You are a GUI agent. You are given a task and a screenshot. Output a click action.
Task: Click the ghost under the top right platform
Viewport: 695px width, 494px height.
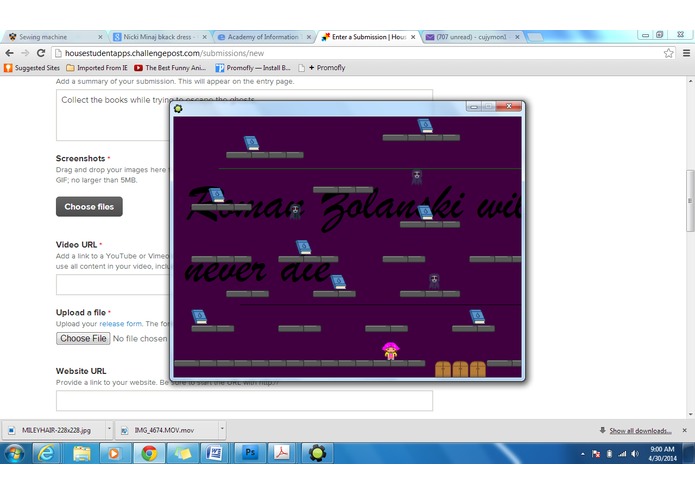click(x=417, y=177)
